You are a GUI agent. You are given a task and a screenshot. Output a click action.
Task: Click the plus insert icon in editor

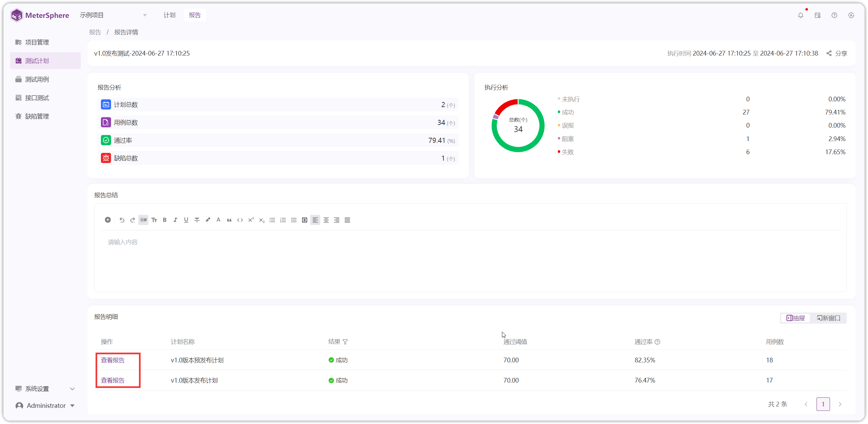point(108,220)
